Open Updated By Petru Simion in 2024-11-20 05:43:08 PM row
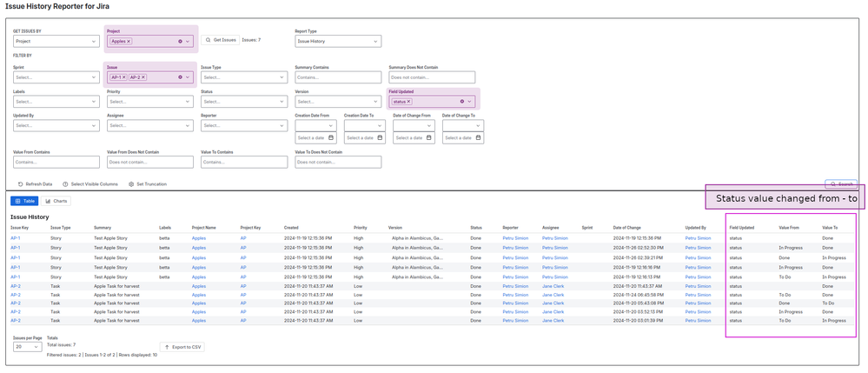Viewport: 868px width, 373px height. click(x=698, y=303)
